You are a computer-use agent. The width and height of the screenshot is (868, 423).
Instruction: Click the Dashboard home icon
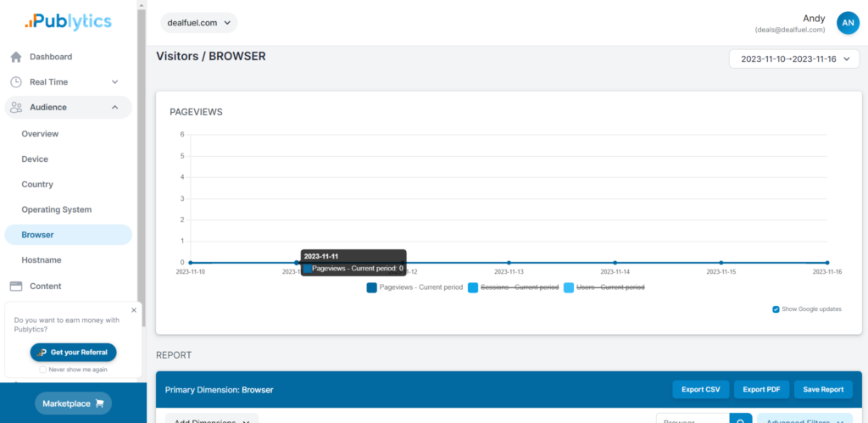(16, 57)
